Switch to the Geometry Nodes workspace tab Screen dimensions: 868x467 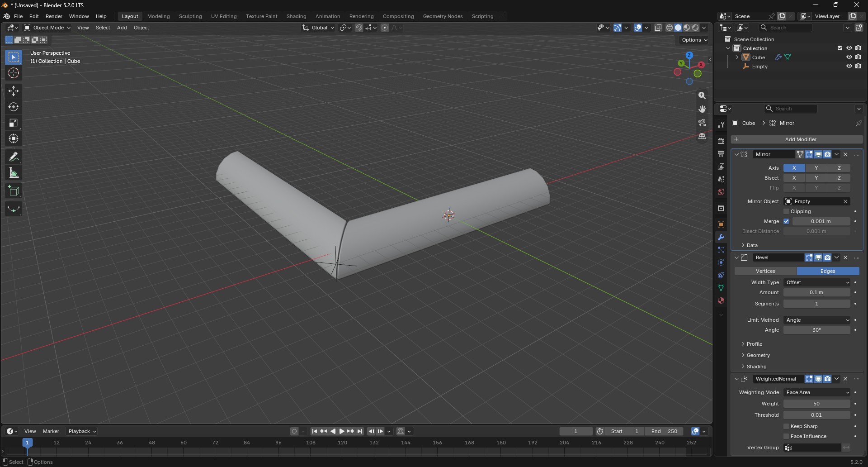tap(443, 16)
